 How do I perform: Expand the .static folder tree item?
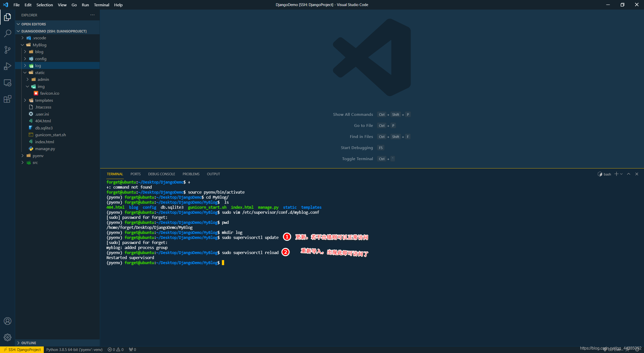coord(25,72)
